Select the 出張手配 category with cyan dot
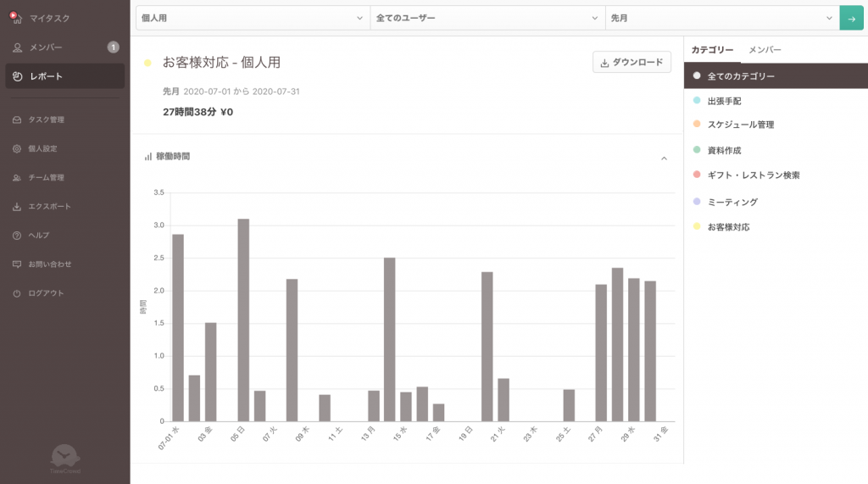Image resolution: width=868 pixels, height=484 pixels. (724, 101)
